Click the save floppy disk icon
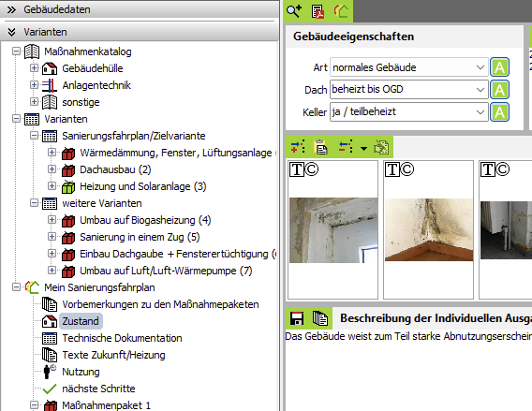This screenshot has height=411, width=532. [x=297, y=318]
